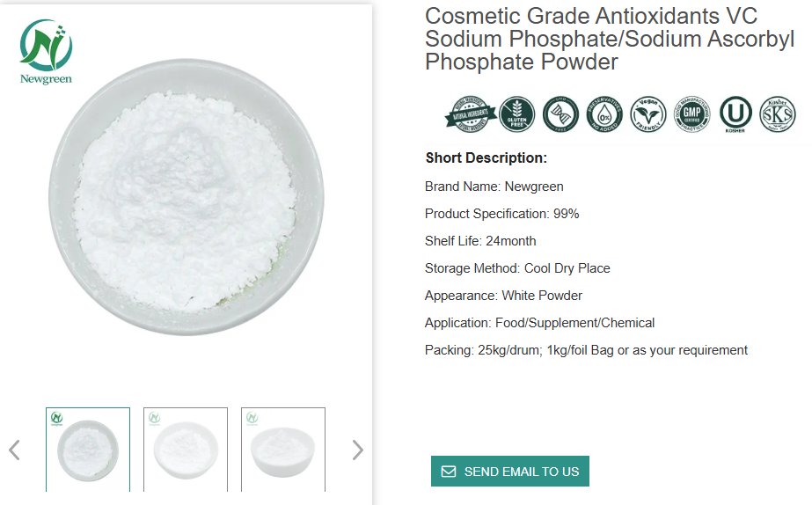
Task: Select the first powder bowl thumbnail
Action: click(88, 450)
